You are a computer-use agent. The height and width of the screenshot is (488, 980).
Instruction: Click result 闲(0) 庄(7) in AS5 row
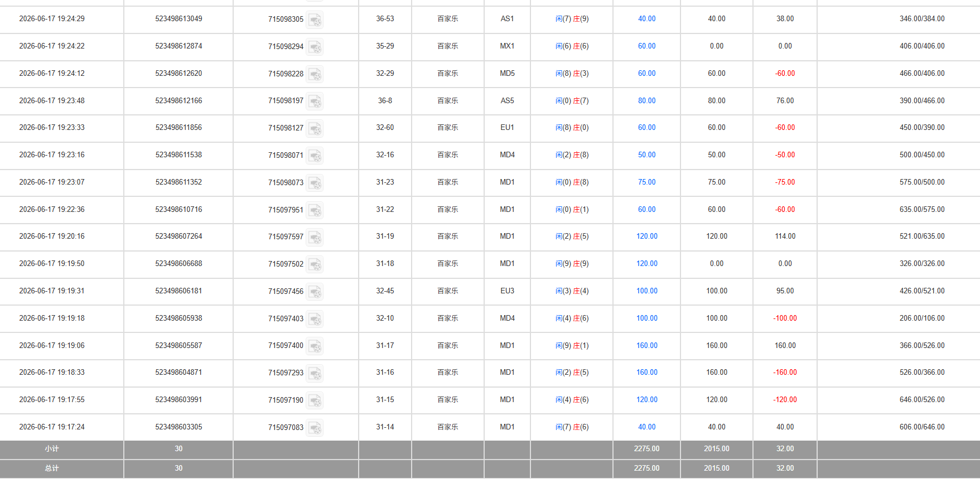[572, 101]
